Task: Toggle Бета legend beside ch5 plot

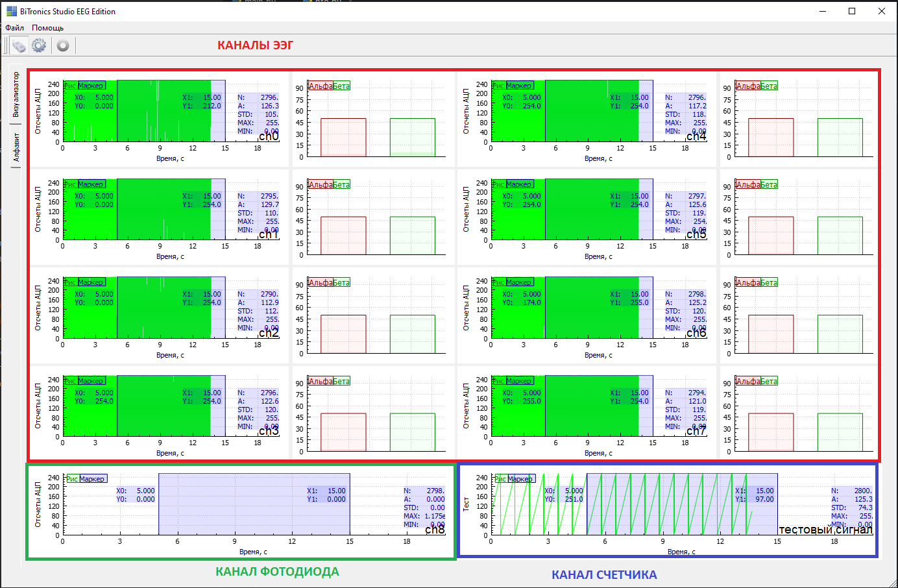Action: click(x=769, y=185)
